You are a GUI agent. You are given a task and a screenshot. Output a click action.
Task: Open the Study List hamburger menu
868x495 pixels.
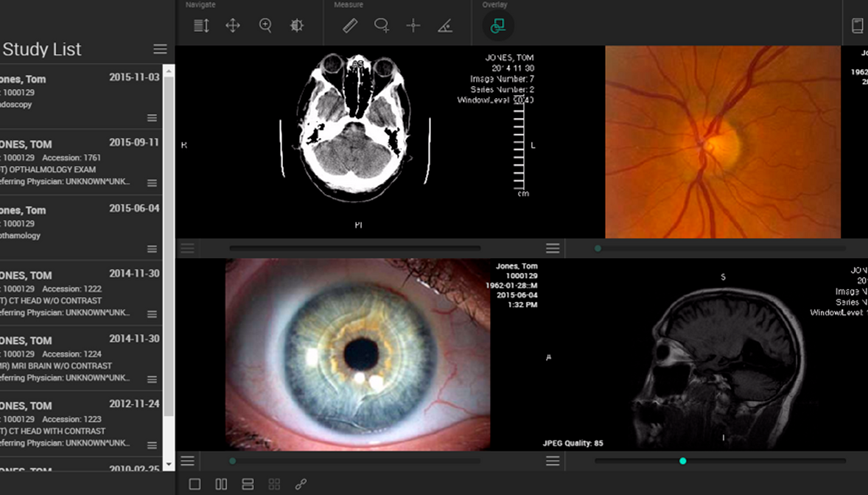(160, 49)
